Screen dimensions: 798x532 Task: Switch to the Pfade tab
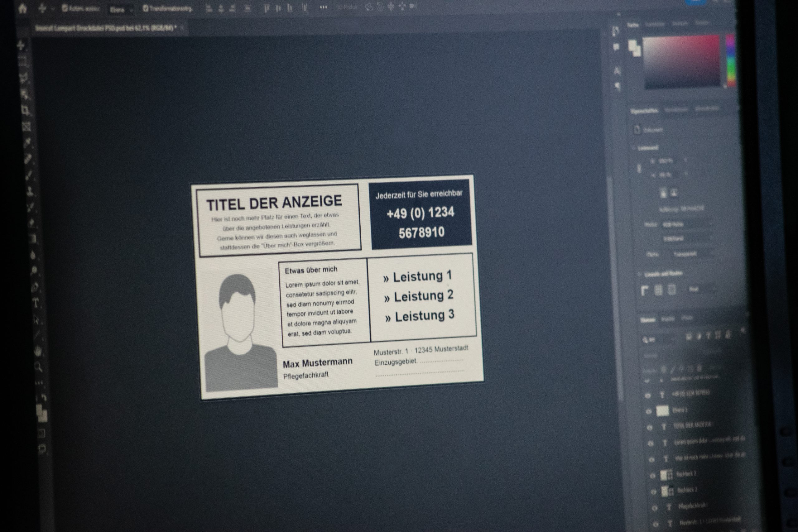tap(687, 318)
